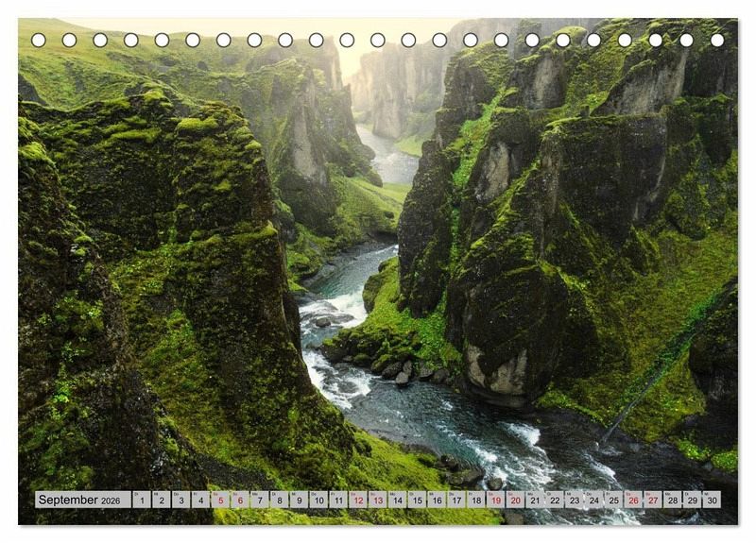Select red day 12 in the calendar
The width and height of the screenshot is (756, 543).
(358, 500)
